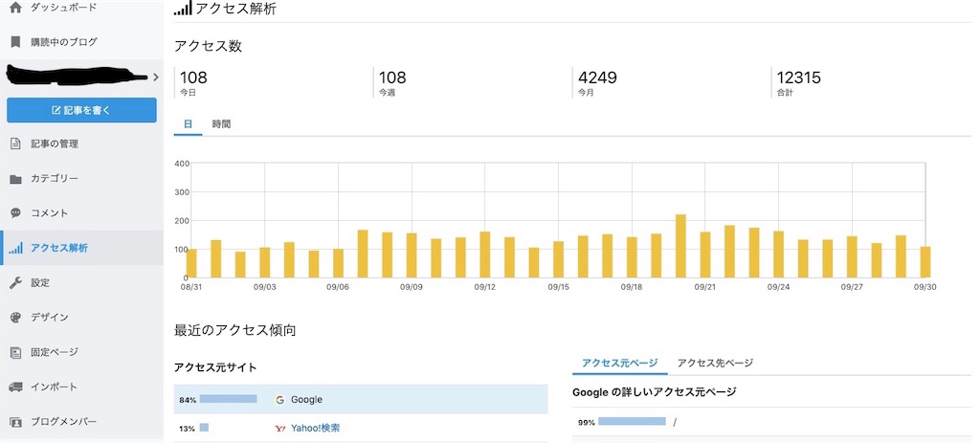Click the wrench icon beside 設定
Image resolution: width=980 pixels, height=443 pixels.
15,283
